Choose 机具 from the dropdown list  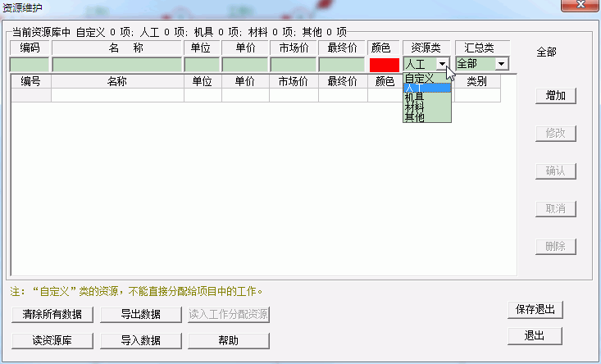point(415,97)
